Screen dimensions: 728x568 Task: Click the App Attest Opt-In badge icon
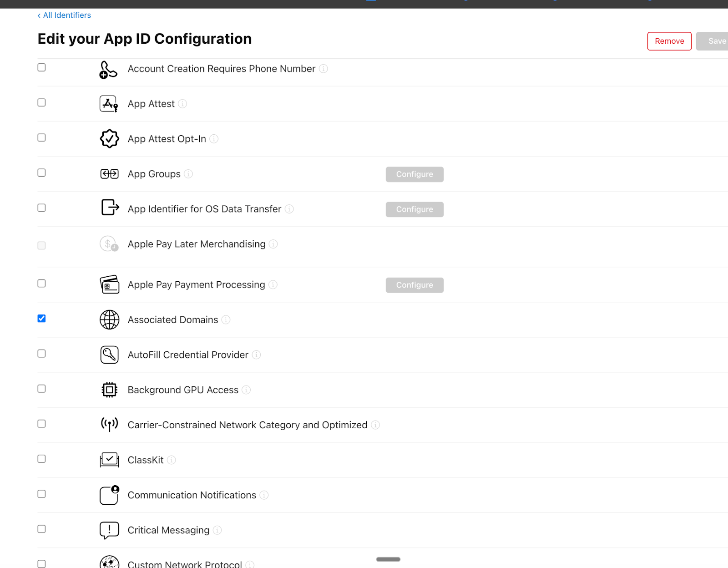109,139
